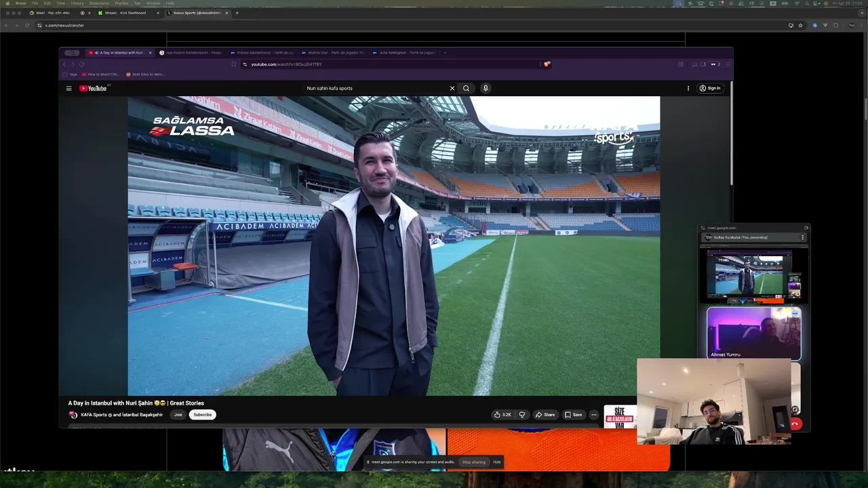Click the SİZE ANLATACAKLARIM VAR thumbnail
This screenshot has width=868, height=488.
(620, 417)
